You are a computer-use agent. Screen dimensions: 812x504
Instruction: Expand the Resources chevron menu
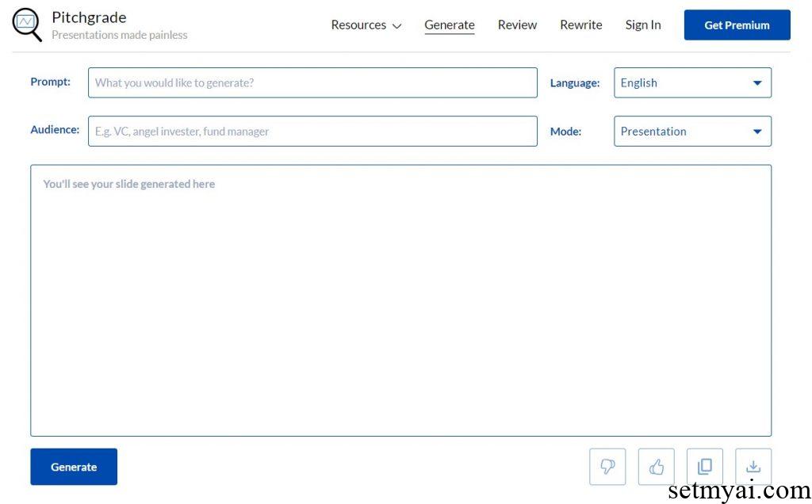pyautogui.click(x=396, y=25)
